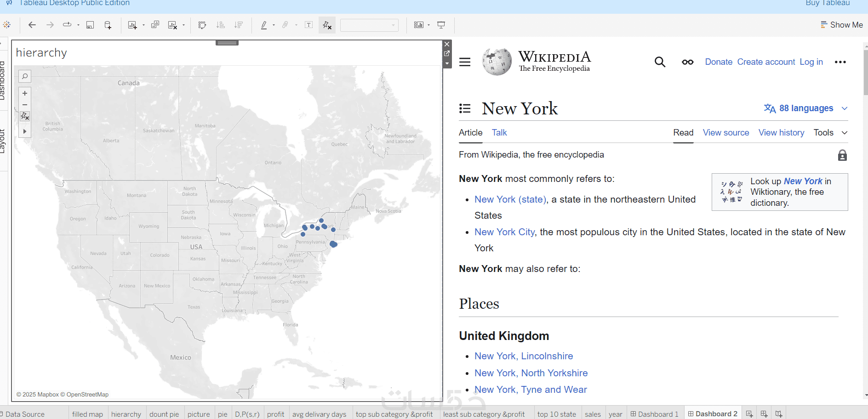
Task: Open the View history tab
Action: 782,133
